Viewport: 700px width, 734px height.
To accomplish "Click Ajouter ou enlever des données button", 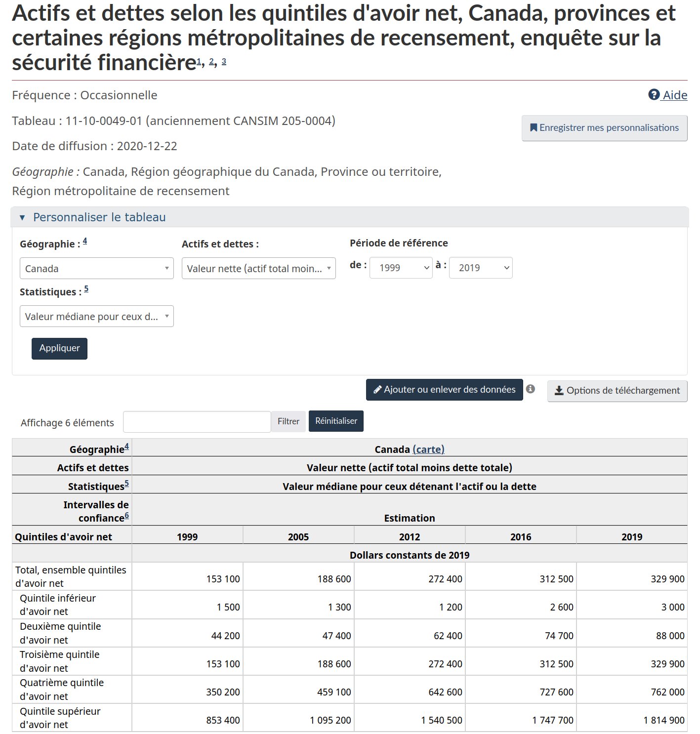I will pos(444,390).
